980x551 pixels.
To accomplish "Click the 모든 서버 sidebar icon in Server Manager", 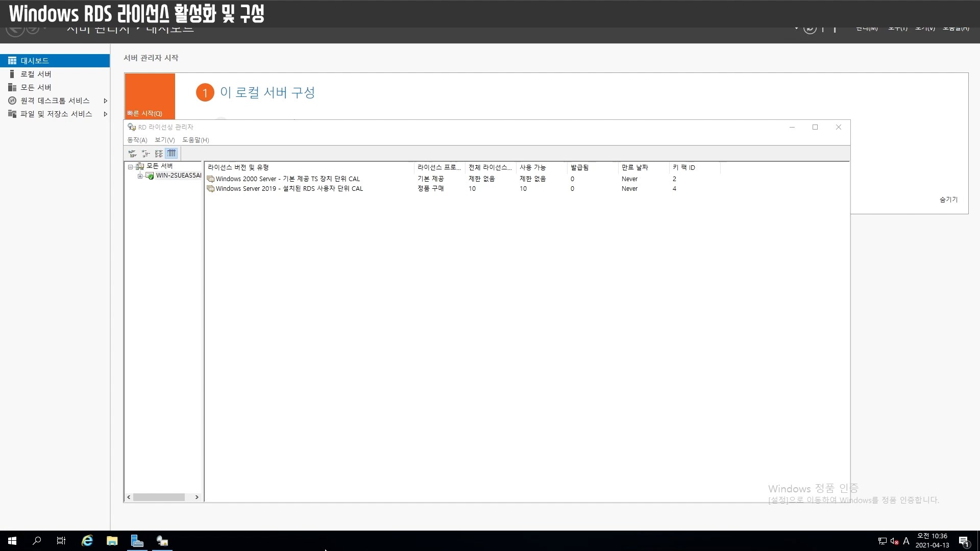I will (x=12, y=87).
